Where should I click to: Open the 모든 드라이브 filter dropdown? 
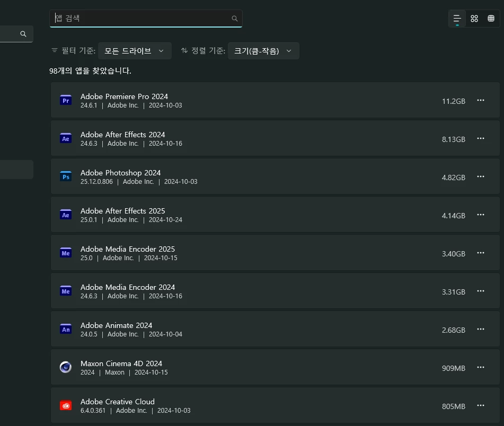(135, 51)
